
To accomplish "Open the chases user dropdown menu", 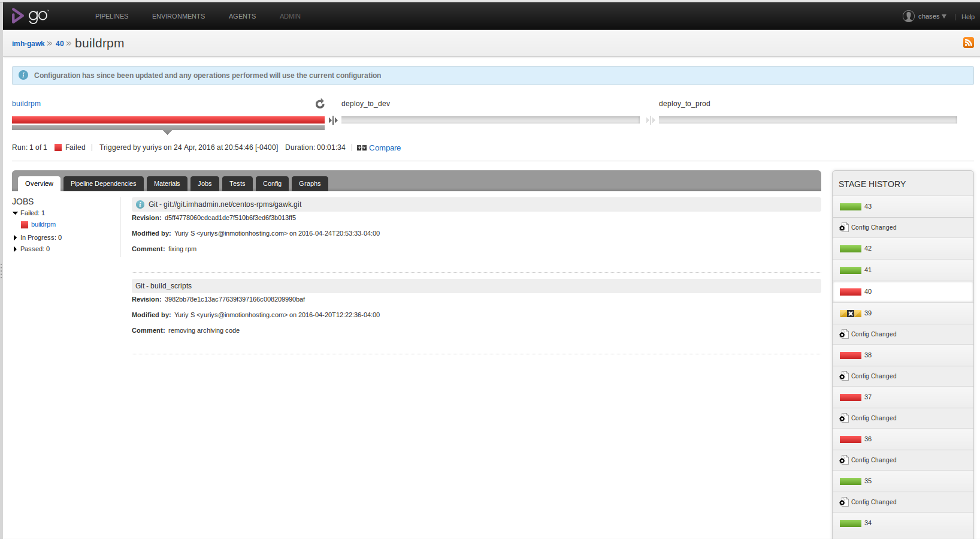I will 932,16.
